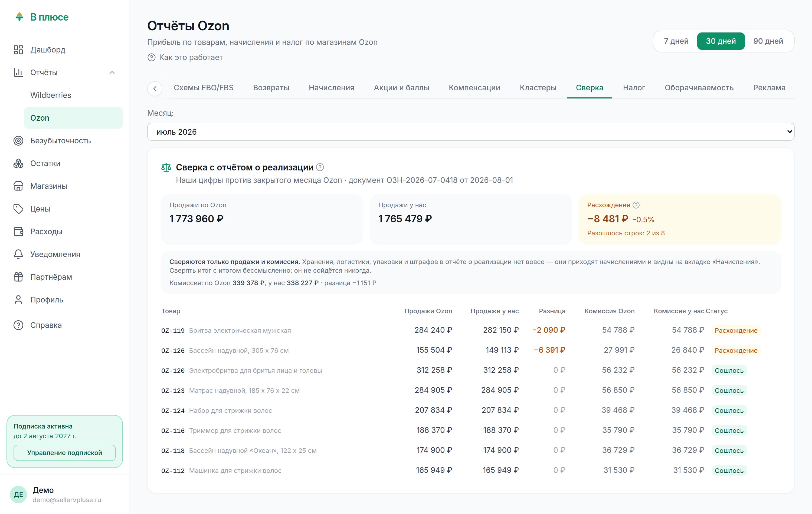
Task: Collapse the Отчёты submenu chevron
Action: [112, 73]
